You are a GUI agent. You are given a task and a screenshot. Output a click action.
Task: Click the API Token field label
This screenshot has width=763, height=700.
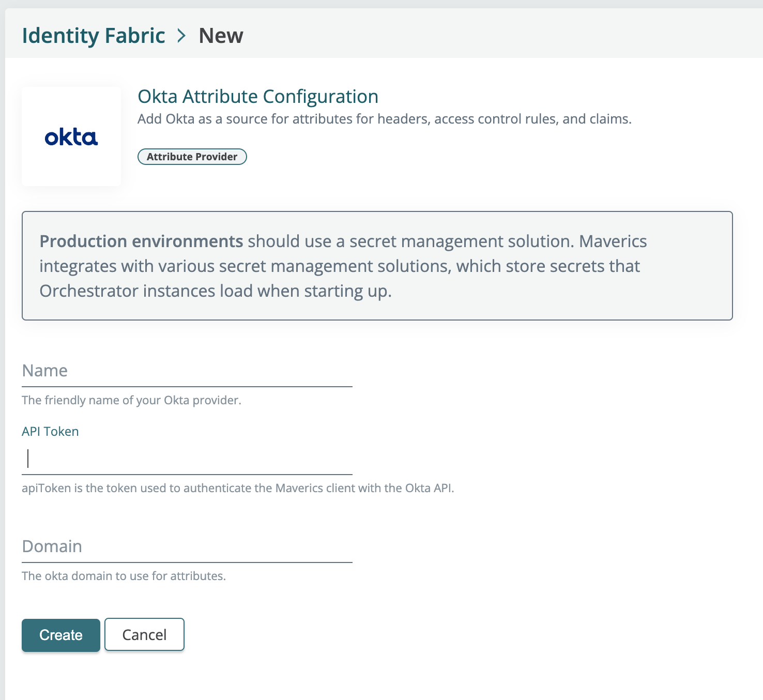pos(50,432)
